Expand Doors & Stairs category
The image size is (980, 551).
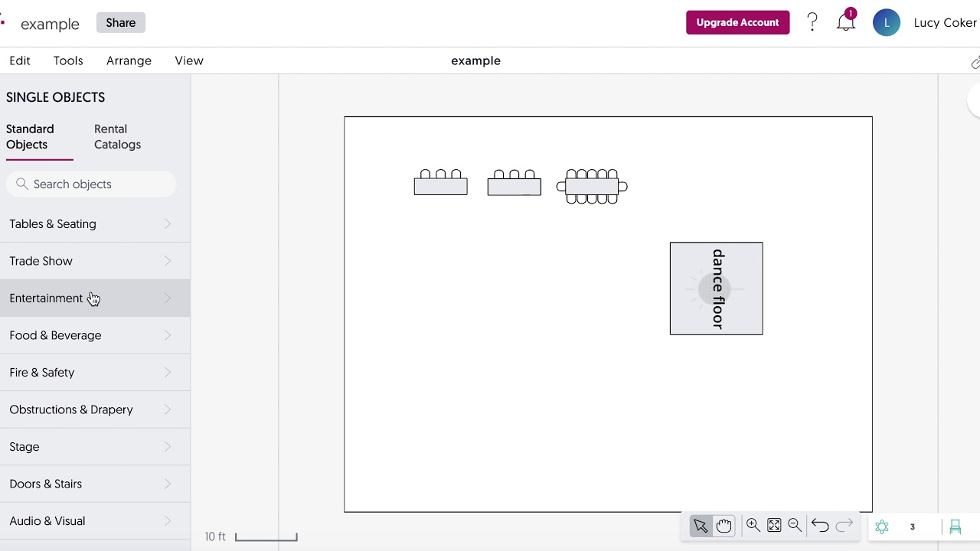coord(95,484)
